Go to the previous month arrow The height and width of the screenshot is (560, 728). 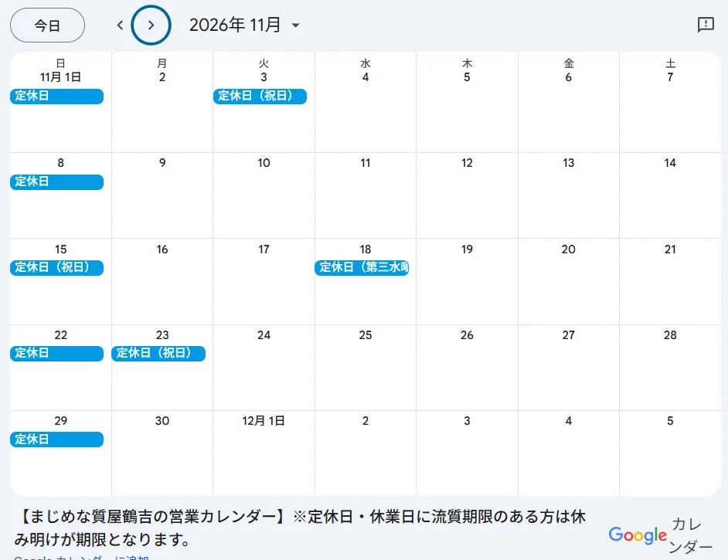121,25
